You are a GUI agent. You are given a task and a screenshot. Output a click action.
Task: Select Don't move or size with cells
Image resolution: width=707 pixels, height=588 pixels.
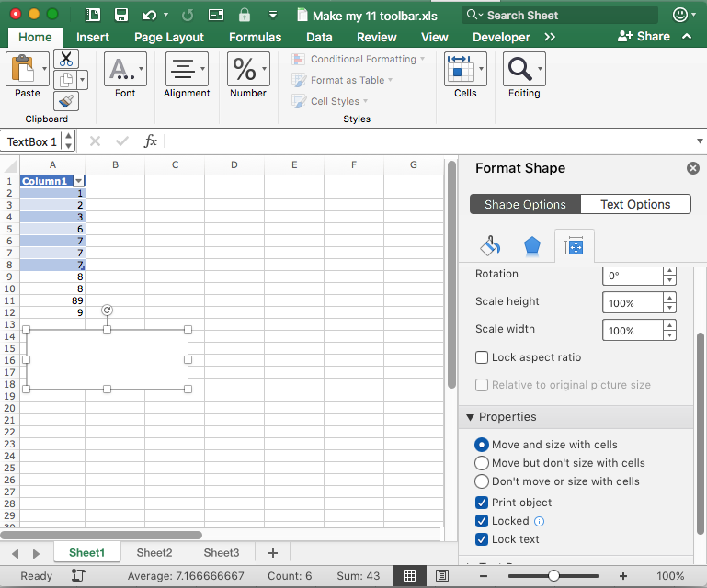[x=482, y=481]
